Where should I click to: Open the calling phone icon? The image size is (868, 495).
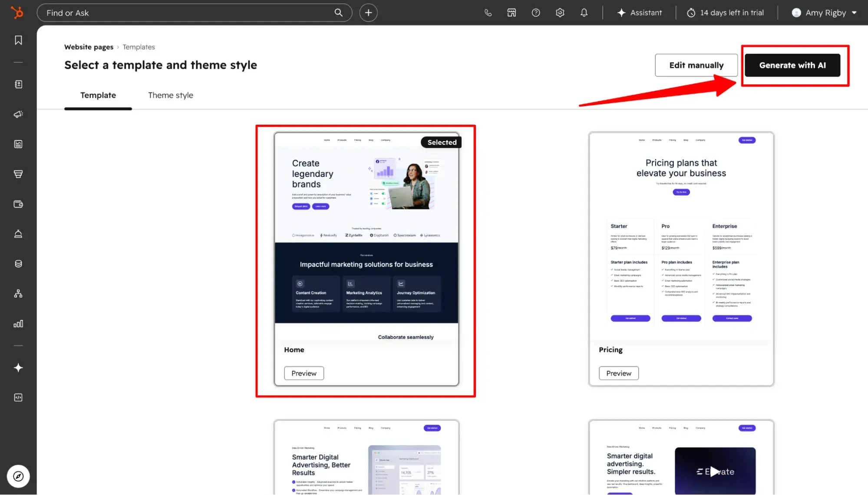click(488, 13)
